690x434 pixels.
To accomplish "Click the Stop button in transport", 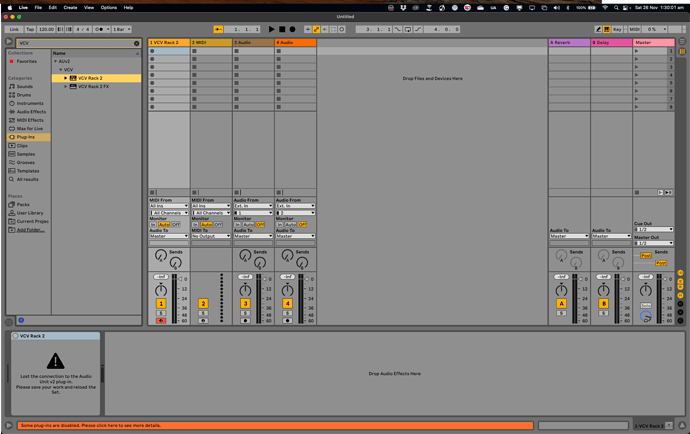I will tap(282, 29).
